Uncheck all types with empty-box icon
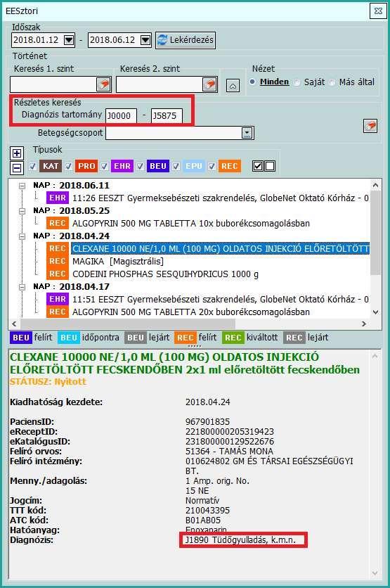 [270, 166]
